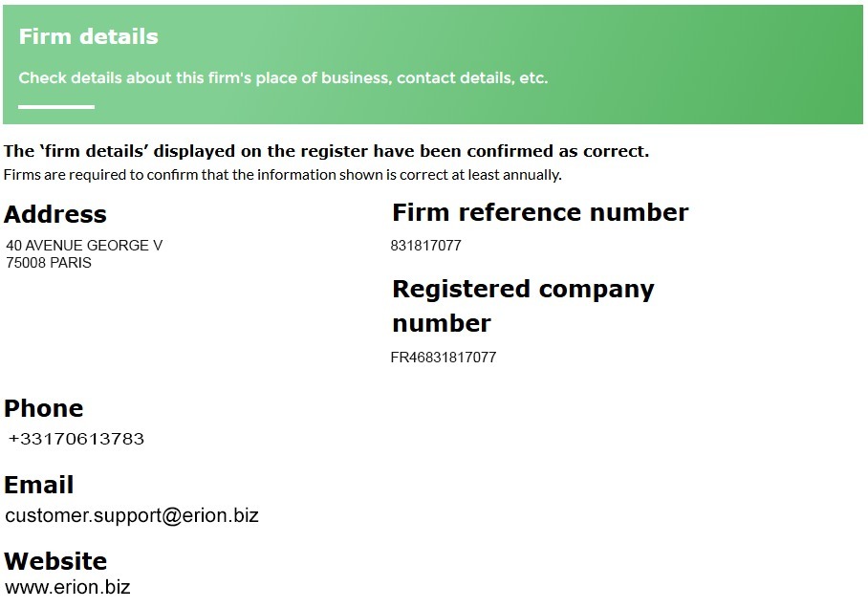Click the Firm reference number heading

pos(540,212)
